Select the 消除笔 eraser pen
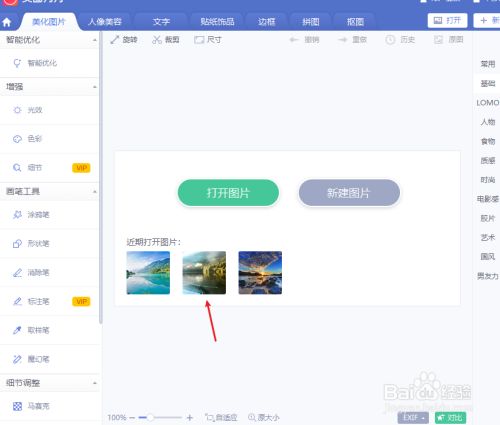 click(x=50, y=273)
